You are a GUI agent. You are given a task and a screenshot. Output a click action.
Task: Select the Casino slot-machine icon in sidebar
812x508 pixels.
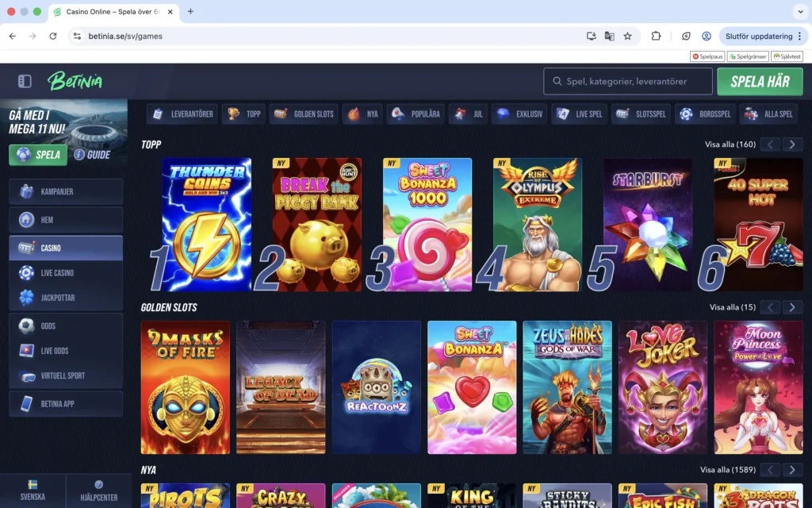pyautogui.click(x=24, y=248)
